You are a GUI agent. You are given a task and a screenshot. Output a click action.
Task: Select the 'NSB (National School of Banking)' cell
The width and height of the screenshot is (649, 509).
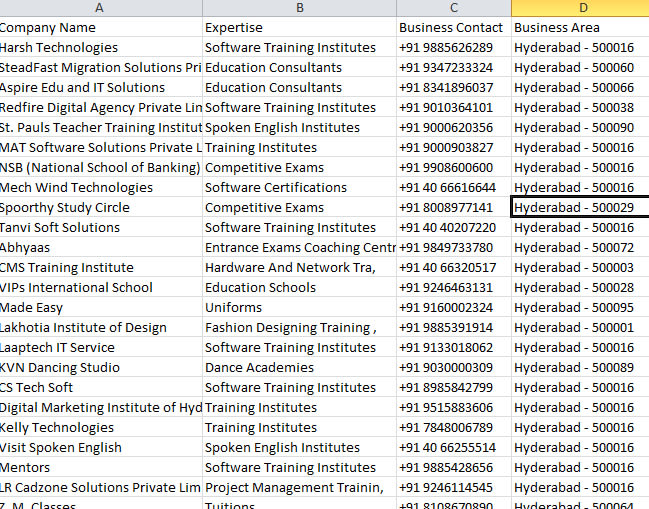tap(101, 167)
